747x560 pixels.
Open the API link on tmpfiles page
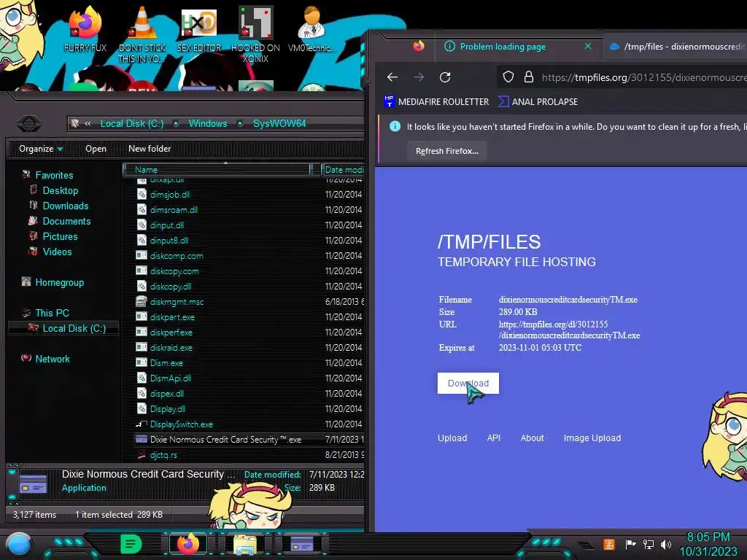(x=494, y=437)
